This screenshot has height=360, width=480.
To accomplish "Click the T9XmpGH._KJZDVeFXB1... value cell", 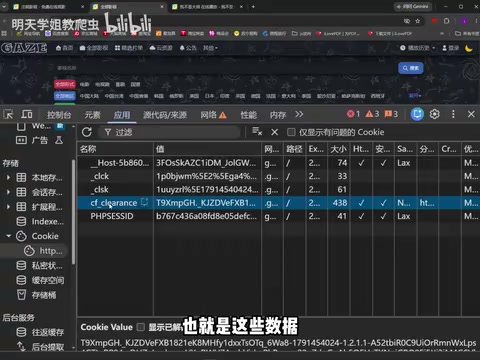I will click(x=207, y=203).
